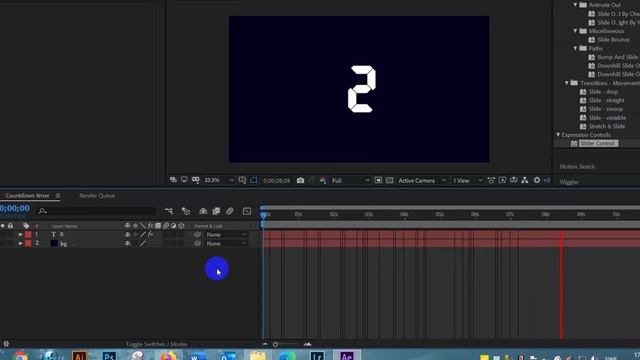Image resolution: width=640 pixels, height=360 pixels.
Task: Click the primary viewer monitor icon
Action: (184, 180)
